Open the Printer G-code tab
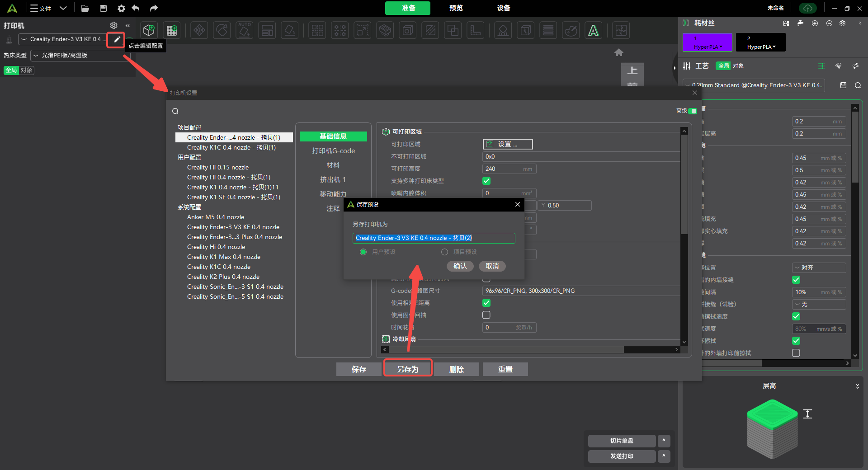Viewport: 868px width, 470px height. click(333, 151)
